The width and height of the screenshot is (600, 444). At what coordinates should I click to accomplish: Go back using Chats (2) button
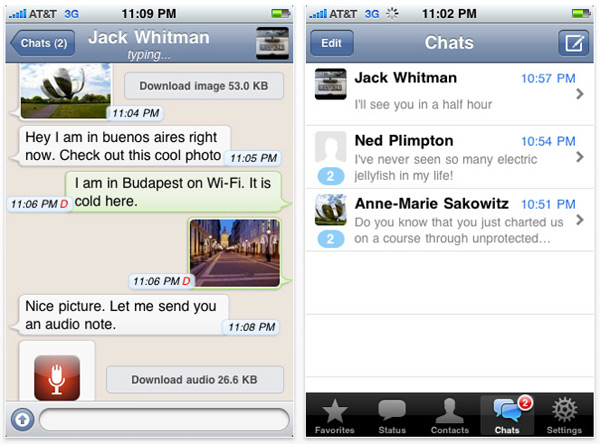click(x=42, y=44)
